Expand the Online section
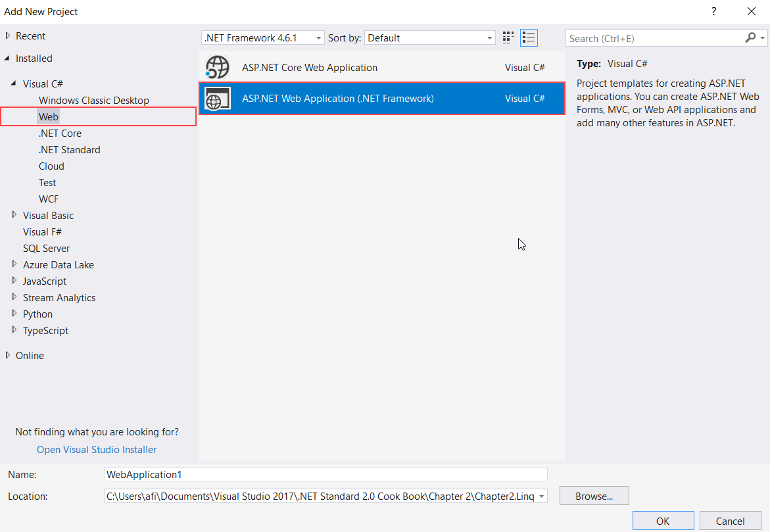The image size is (770, 532). [x=8, y=355]
